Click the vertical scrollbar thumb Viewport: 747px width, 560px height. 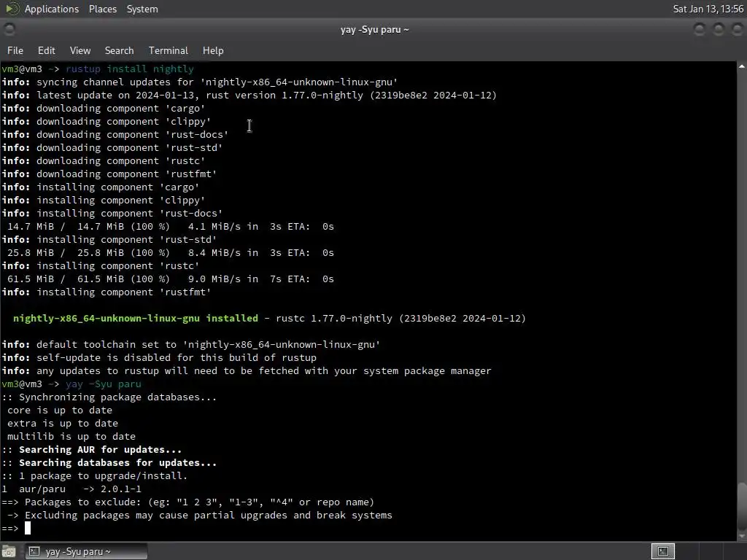click(742, 506)
